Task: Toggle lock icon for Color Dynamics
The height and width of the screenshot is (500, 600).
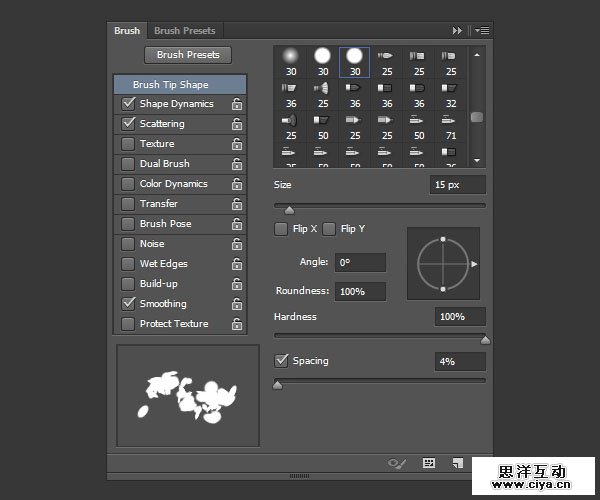Action: [237, 184]
